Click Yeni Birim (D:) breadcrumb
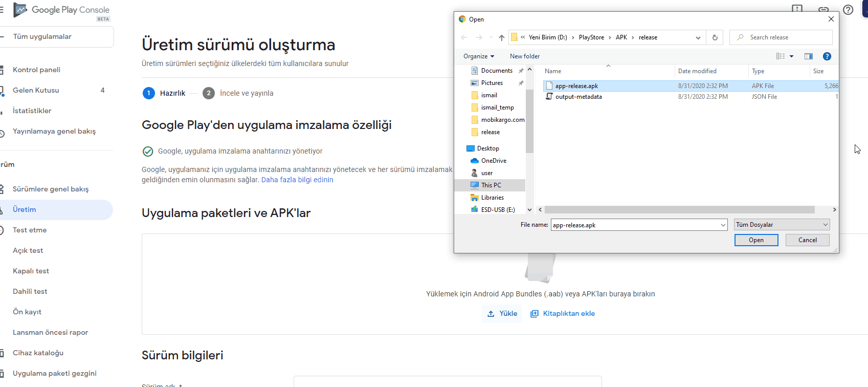 (x=548, y=37)
